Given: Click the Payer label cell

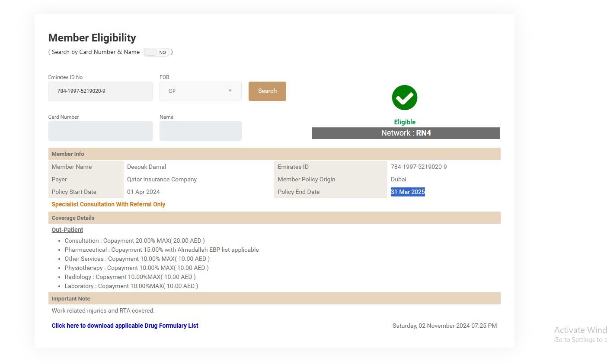Looking at the screenshot, I should (x=86, y=179).
